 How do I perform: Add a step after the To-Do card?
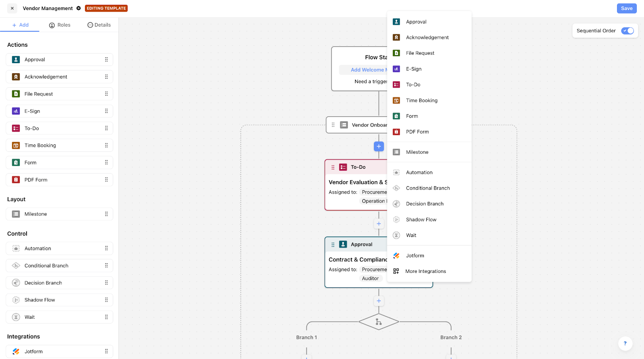(x=378, y=224)
